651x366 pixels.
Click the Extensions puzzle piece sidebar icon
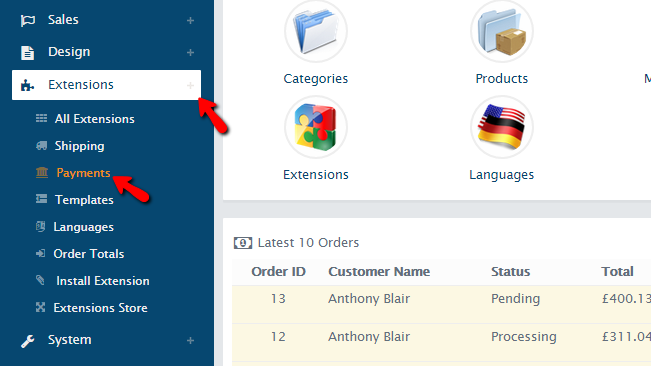(x=27, y=85)
